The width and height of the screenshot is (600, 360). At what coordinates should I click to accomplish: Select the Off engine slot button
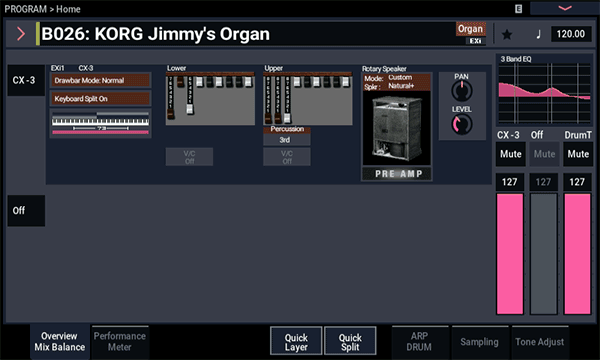click(26, 210)
